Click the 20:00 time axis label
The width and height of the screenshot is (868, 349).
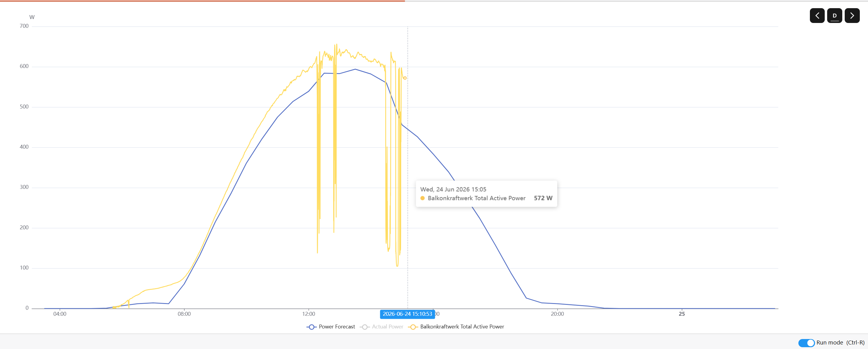557,314
